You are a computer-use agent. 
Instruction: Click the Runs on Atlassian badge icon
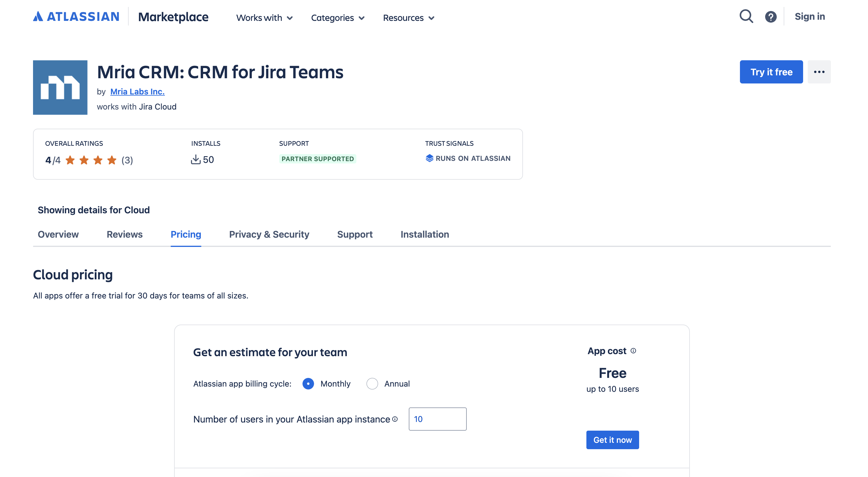429,158
